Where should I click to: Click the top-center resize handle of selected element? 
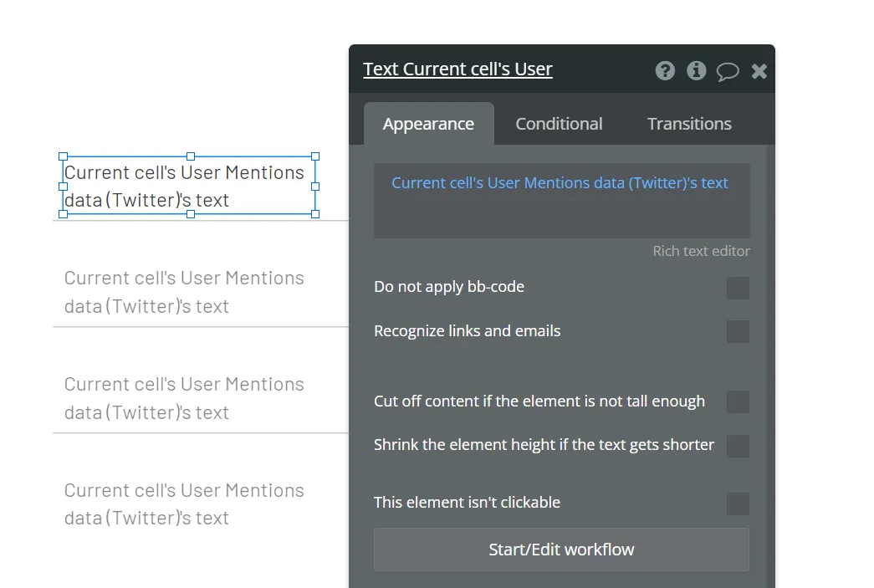[191, 156]
